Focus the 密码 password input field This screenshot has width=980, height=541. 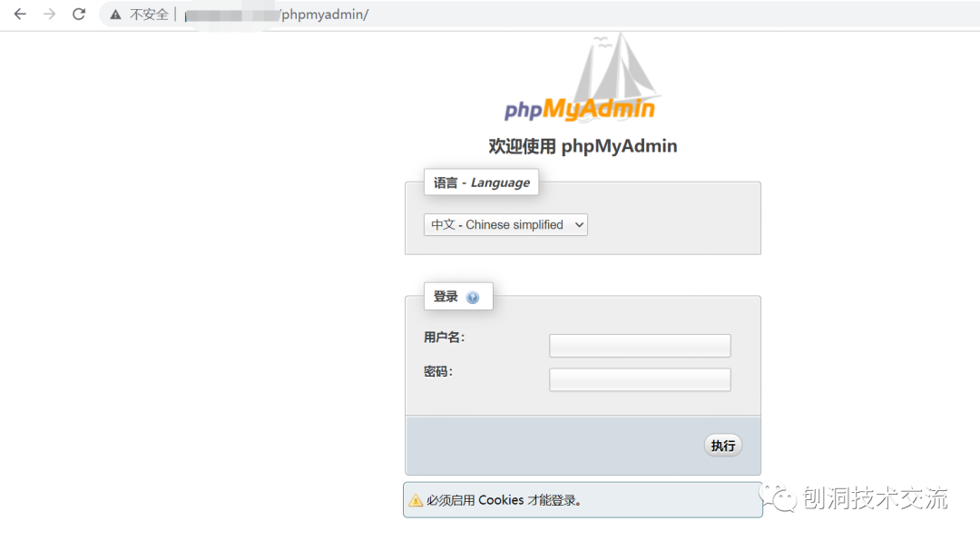tap(640, 379)
